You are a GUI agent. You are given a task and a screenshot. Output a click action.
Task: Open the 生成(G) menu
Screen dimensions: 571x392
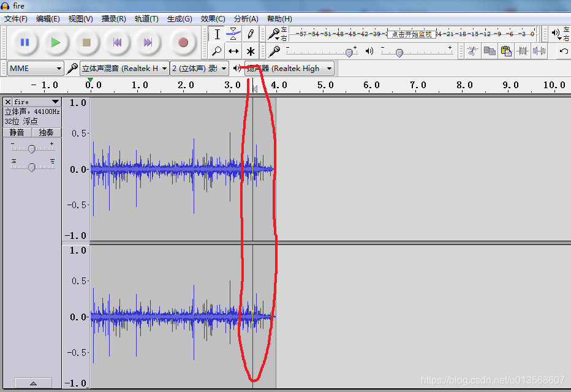180,19
